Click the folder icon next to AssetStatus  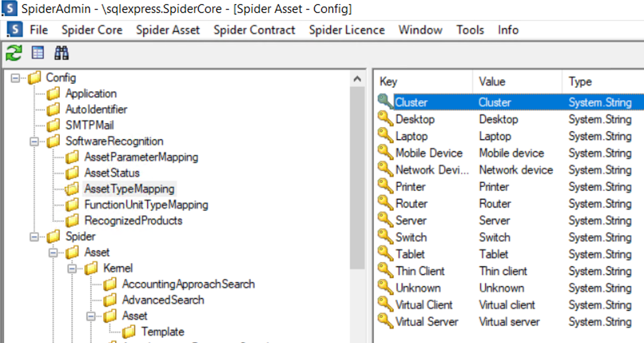click(x=72, y=173)
